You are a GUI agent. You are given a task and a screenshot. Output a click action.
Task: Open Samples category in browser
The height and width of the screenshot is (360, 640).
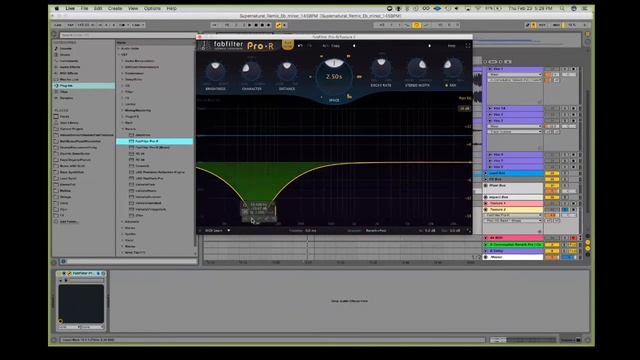click(x=67, y=98)
